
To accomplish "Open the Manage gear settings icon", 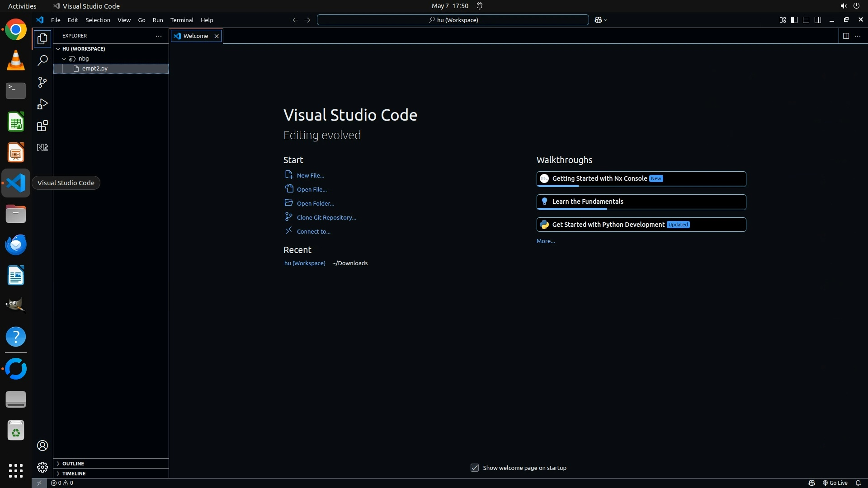I will pyautogui.click(x=42, y=467).
